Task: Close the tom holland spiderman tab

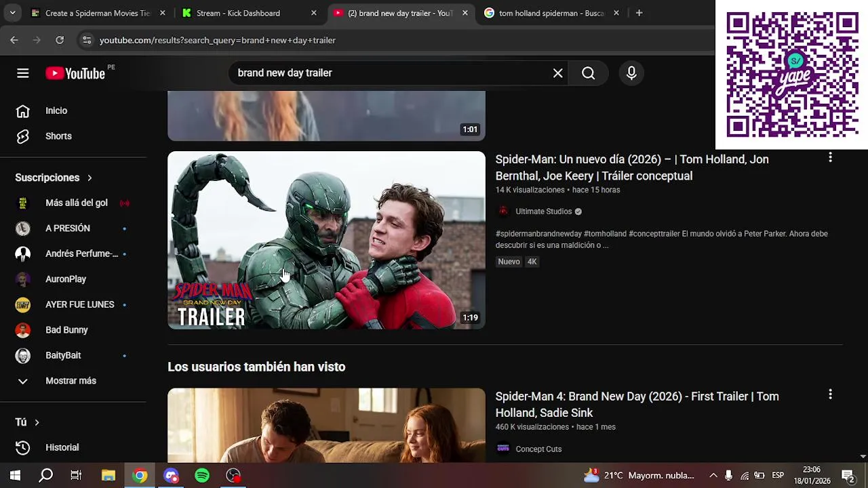Action: [x=616, y=13]
